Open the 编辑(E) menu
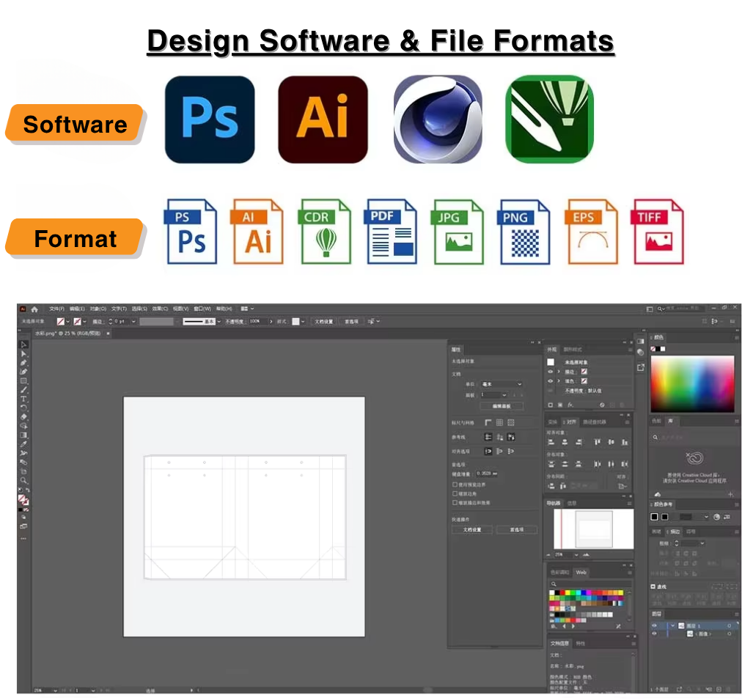742x700 pixels. pyautogui.click(x=77, y=309)
